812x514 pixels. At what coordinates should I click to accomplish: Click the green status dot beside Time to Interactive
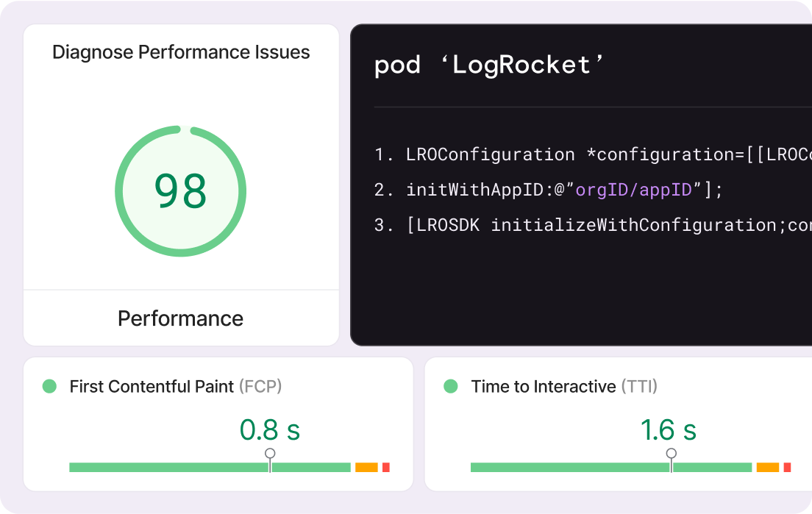point(451,386)
